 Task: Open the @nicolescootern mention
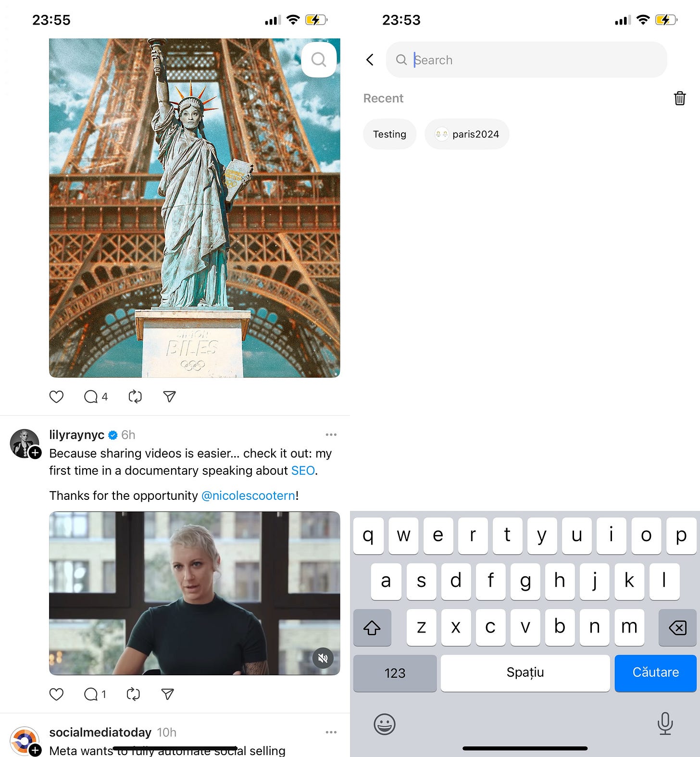(248, 496)
